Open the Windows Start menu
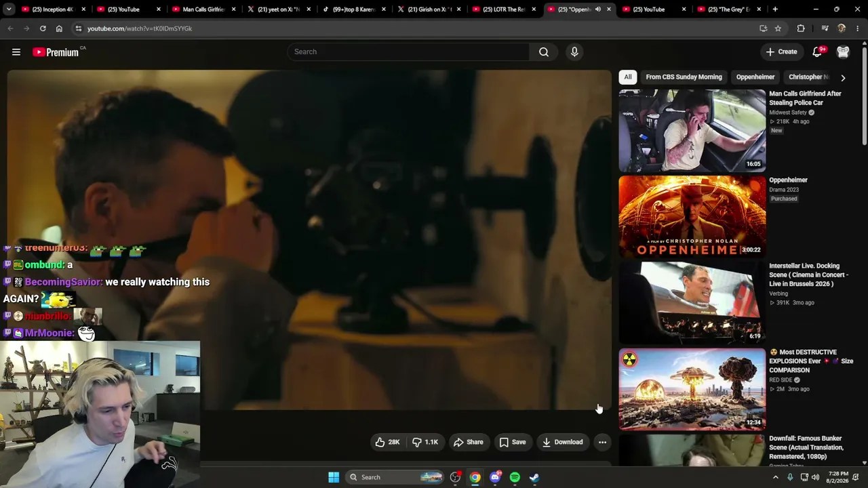 tap(334, 477)
